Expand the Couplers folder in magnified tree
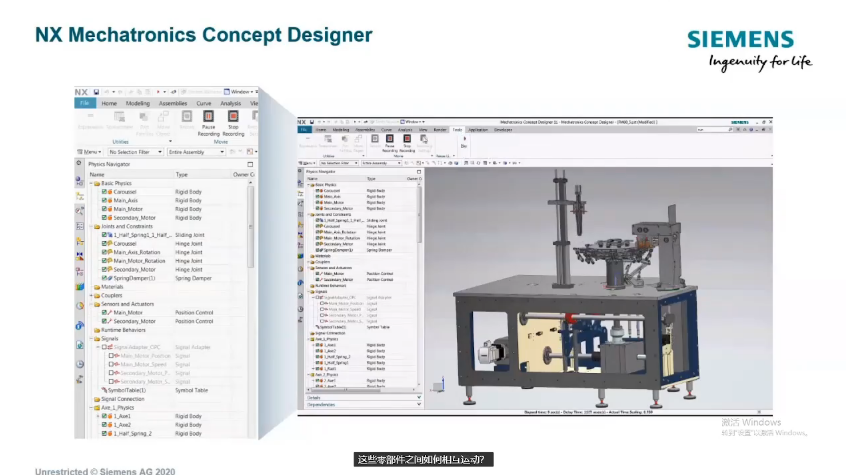This screenshot has height=475, width=846. tap(91, 296)
